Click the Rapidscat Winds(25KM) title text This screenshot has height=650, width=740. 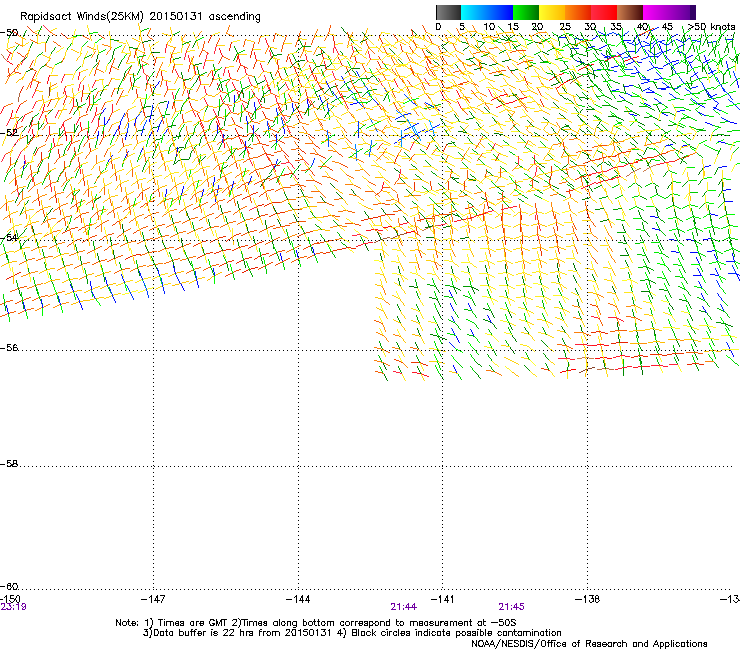pos(140,16)
